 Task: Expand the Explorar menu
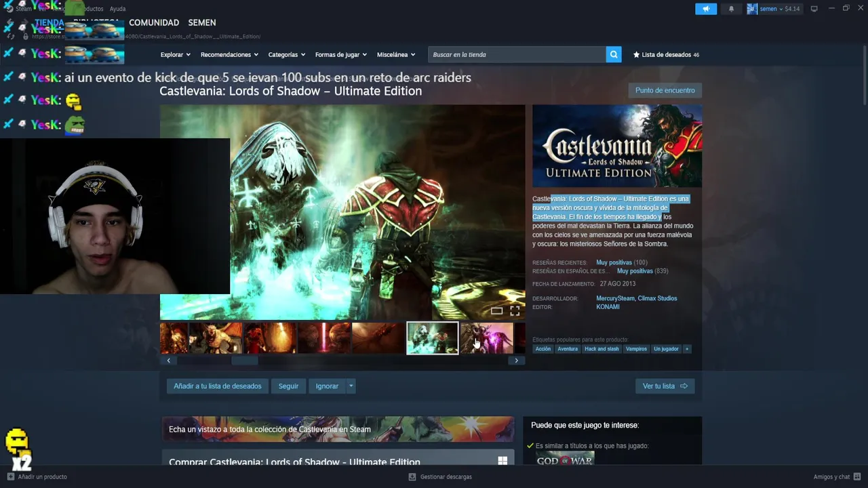tap(175, 54)
